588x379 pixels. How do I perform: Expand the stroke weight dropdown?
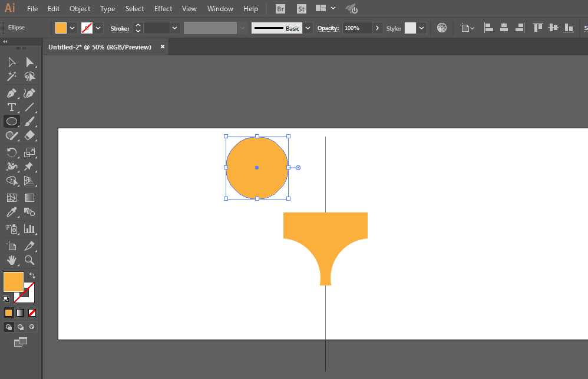pos(175,28)
